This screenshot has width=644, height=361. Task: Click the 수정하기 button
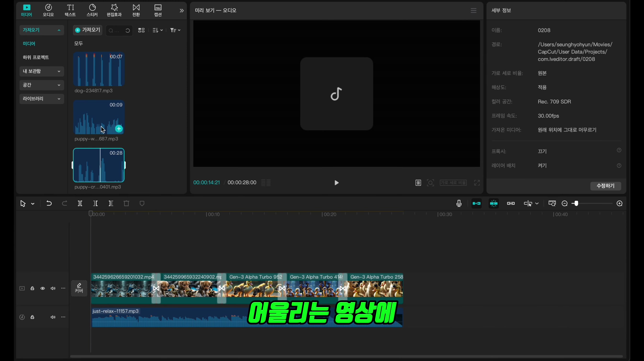click(x=606, y=186)
